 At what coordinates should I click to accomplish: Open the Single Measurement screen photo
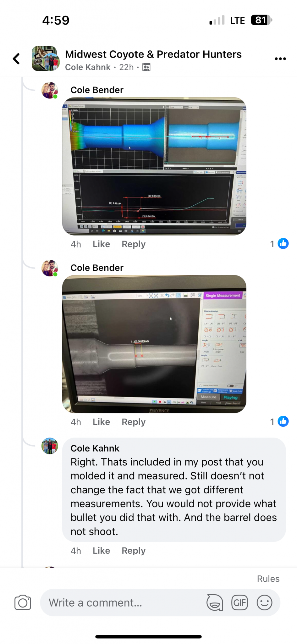[154, 344]
